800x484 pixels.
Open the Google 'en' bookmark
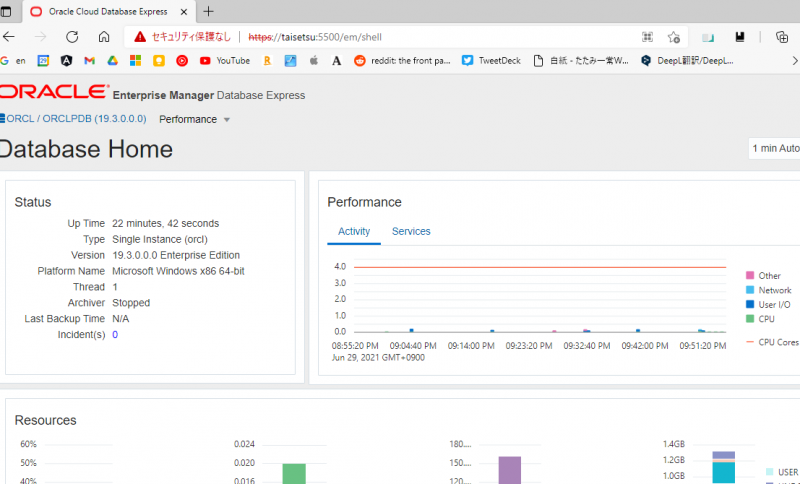click(x=13, y=61)
